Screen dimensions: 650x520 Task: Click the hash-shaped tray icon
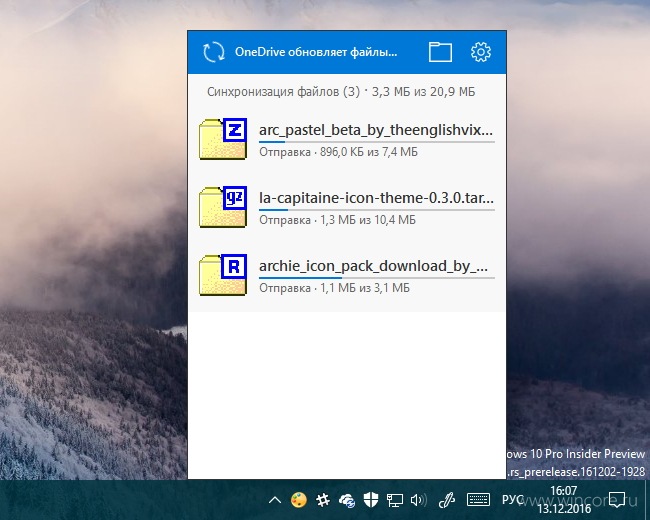click(x=323, y=500)
